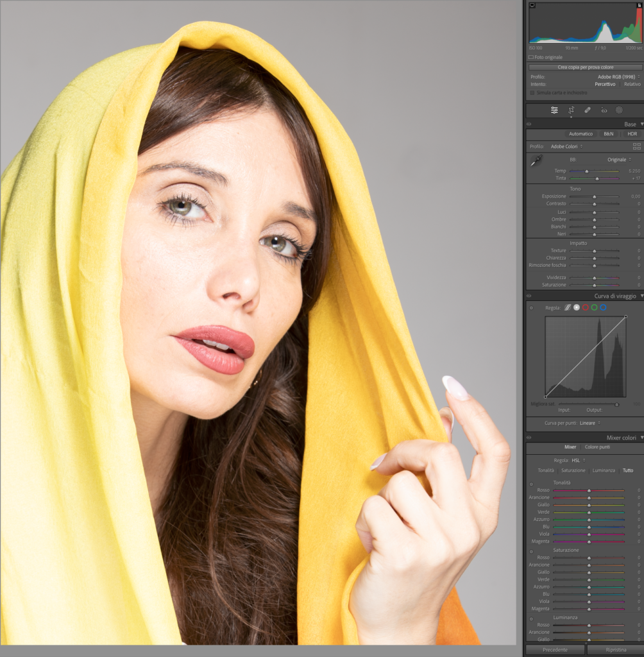The height and width of the screenshot is (657, 644).
Task: Click the Ripristina button
Action: 616,650
